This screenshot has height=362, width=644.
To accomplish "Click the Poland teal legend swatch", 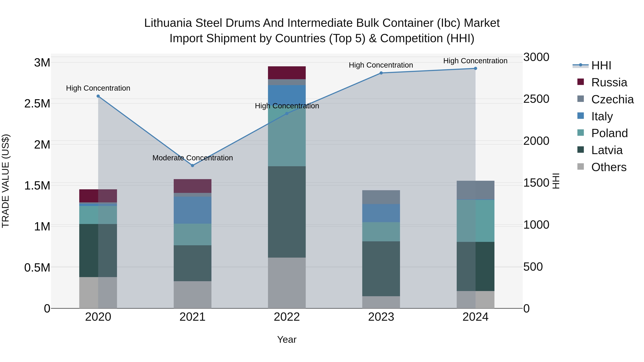I will [580, 133].
